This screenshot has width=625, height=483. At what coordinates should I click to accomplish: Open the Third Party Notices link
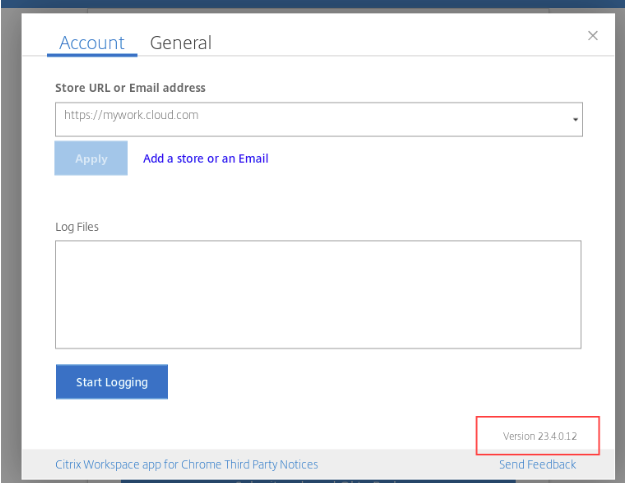click(187, 464)
